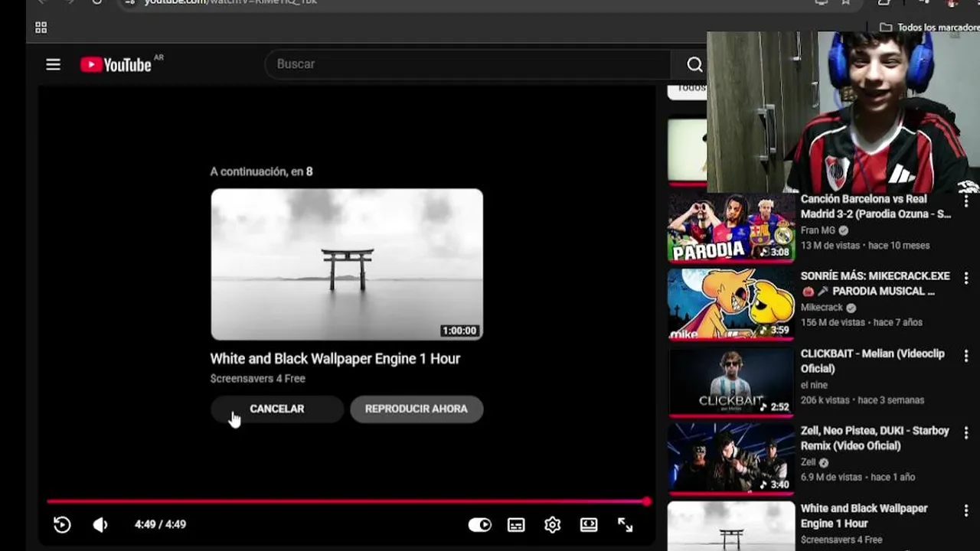Open options menu for sidebar Wallpaper Engine video
The image size is (980, 551).
[966, 510]
